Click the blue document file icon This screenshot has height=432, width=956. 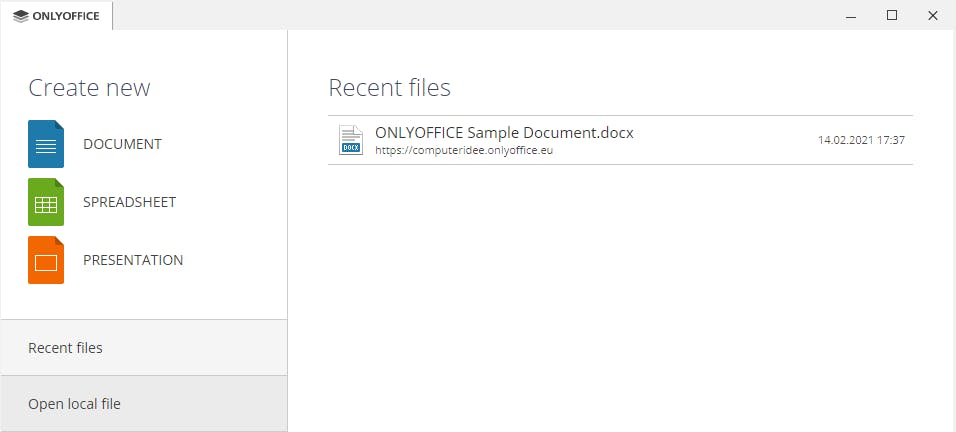coord(46,144)
